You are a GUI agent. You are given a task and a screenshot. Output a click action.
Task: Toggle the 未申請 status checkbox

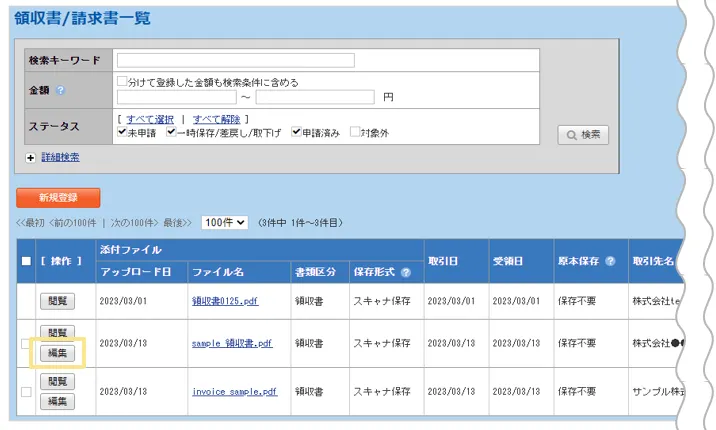(x=122, y=132)
